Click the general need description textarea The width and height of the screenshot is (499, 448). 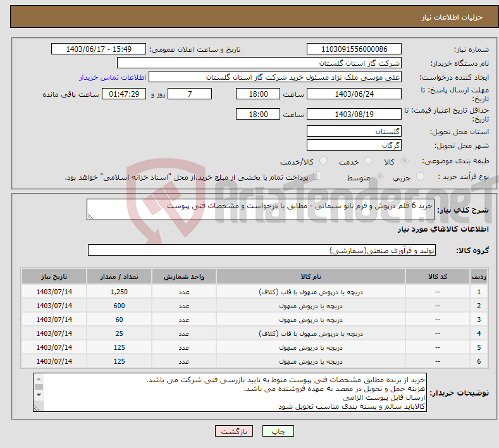pos(261,209)
